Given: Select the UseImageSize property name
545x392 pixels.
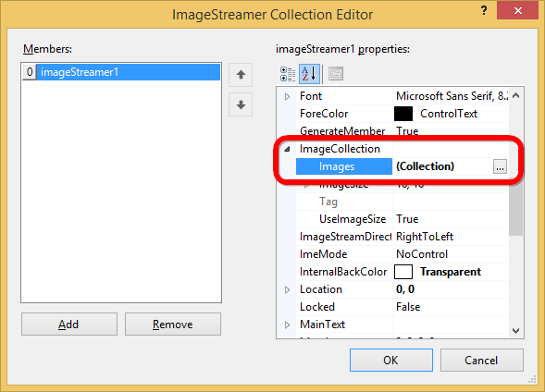Looking at the screenshot, I should [353, 219].
